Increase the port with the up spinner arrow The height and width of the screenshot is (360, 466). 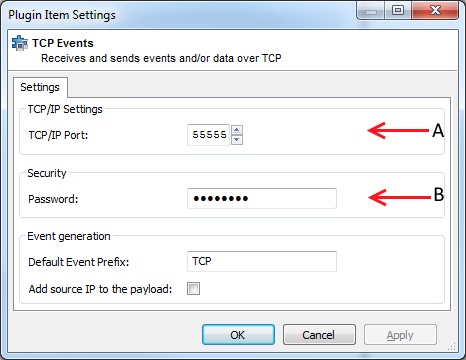tap(237, 130)
